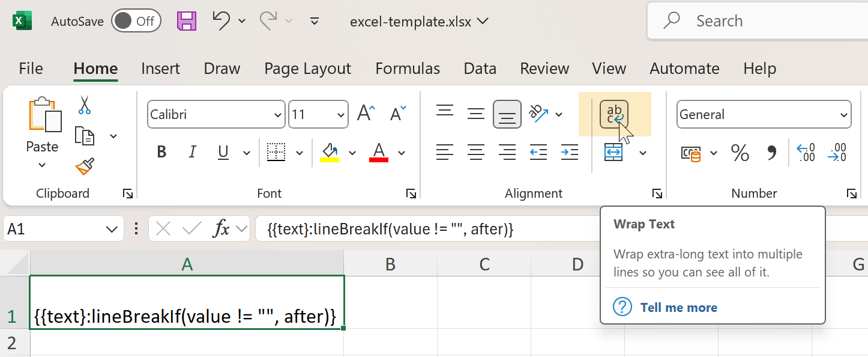Click Increase Font Size icon
The image size is (868, 357).
click(x=366, y=114)
